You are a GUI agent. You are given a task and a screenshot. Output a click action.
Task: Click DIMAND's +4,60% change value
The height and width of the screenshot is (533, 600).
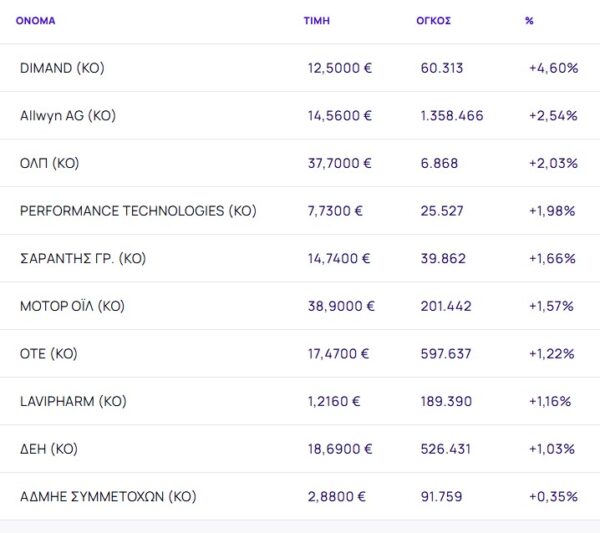[553, 68]
